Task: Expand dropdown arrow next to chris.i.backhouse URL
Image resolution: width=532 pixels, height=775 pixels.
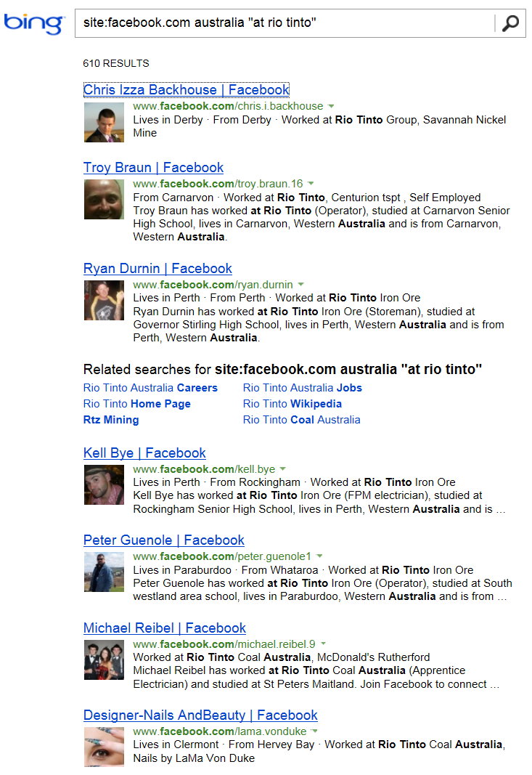Action: [331, 106]
